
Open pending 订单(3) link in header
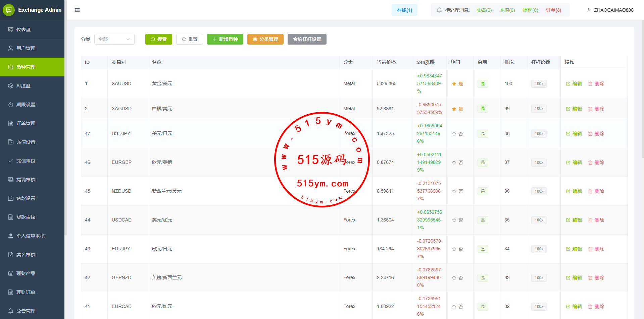[x=553, y=10]
